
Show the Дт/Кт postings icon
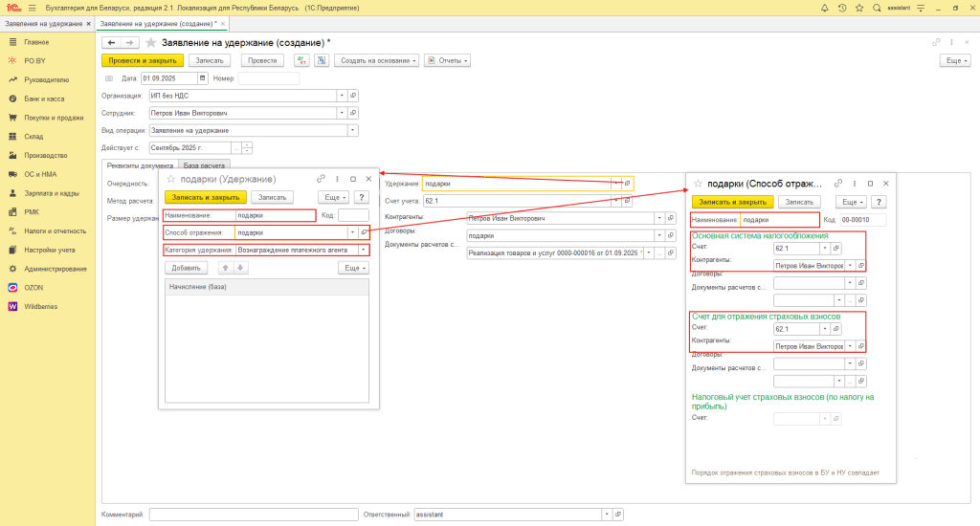pyautogui.click(x=301, y=60)
